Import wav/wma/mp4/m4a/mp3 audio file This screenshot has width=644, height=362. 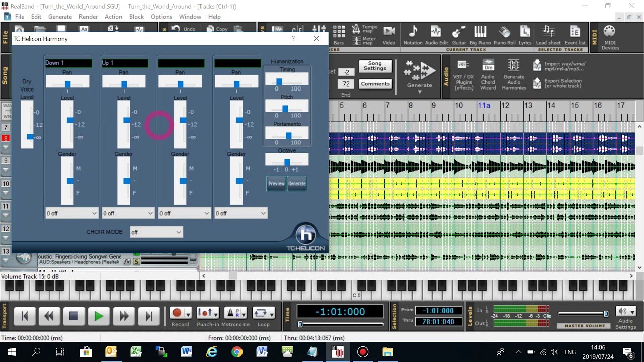558,66
